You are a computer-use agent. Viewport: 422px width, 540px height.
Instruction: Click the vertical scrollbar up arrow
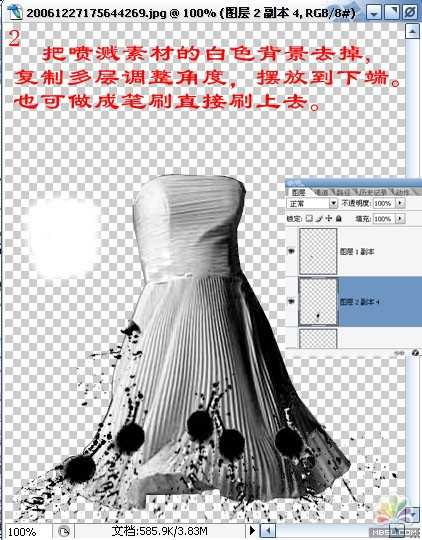coord(412,32)
